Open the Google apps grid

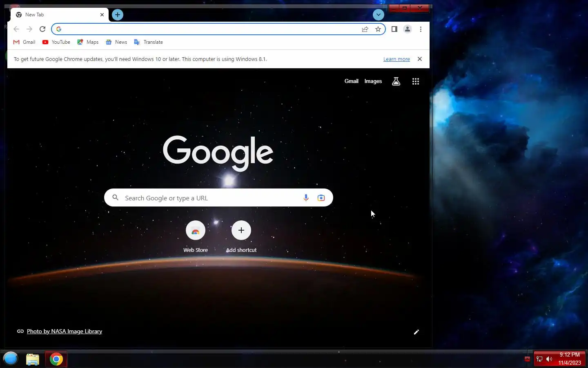pos(416,81)
